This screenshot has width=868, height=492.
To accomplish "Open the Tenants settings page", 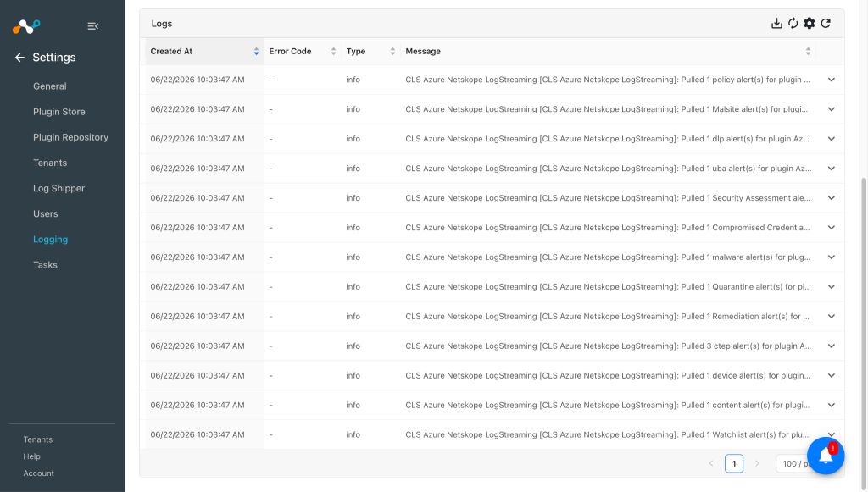I will pyautogui.click(x=50, y=163).
